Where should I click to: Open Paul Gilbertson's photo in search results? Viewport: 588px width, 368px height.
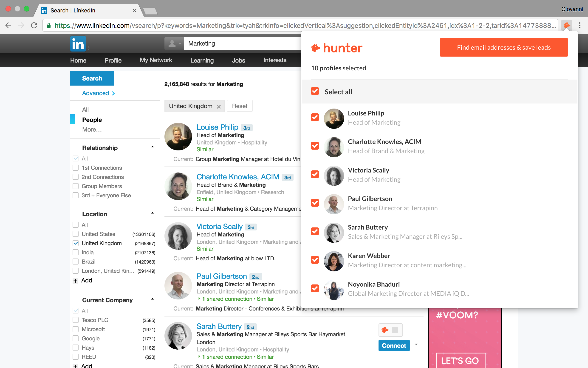pos(178,285)
